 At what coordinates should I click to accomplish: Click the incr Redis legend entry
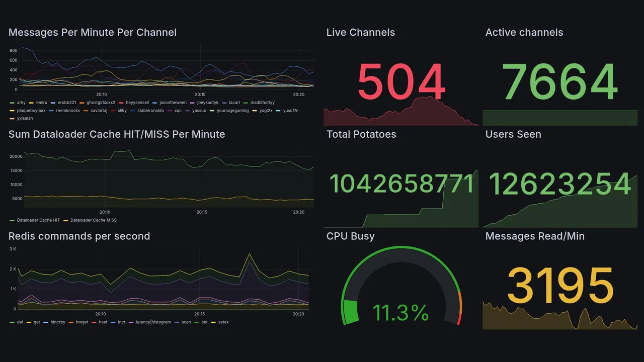click(x=118, y=322)
